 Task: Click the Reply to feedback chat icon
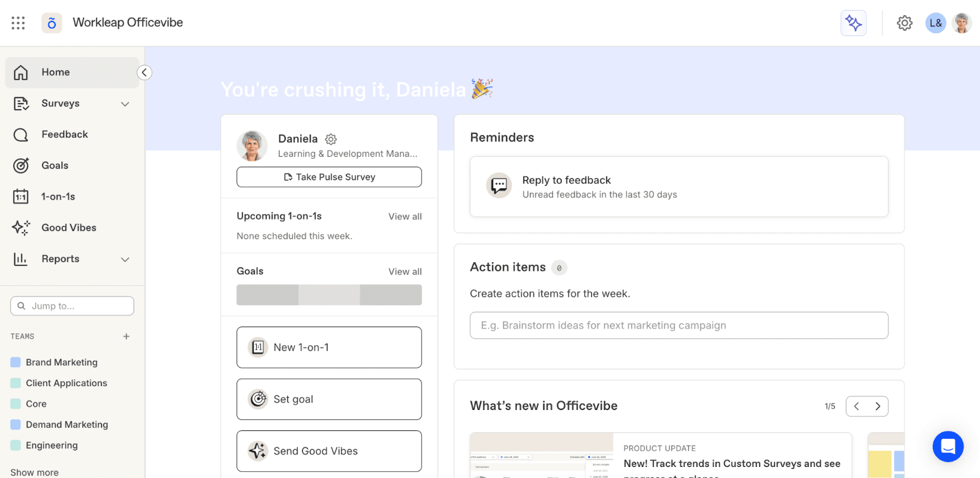coord(499,185)
